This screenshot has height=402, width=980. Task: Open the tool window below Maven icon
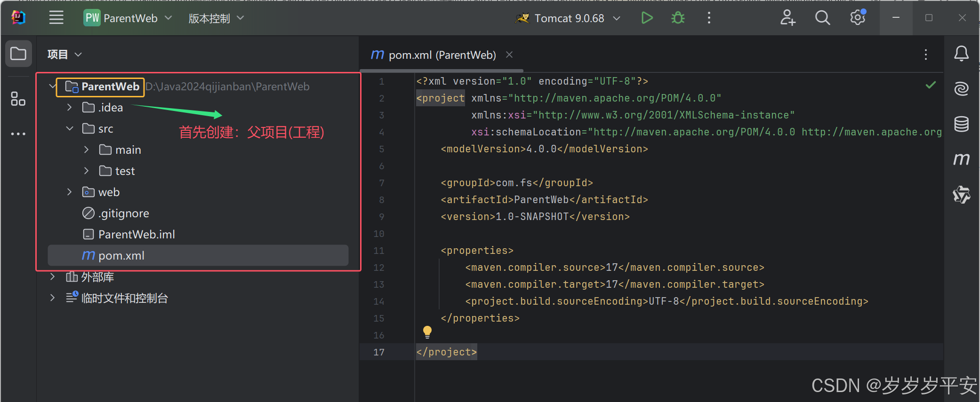[961, 194]
